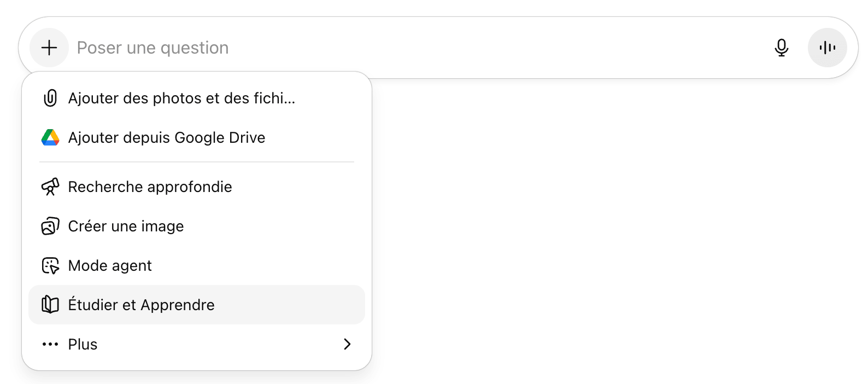Select Recherche approfondie option
Image resolution: width=868 pixels, height=384 pixels.
click(x=150, y=187)
